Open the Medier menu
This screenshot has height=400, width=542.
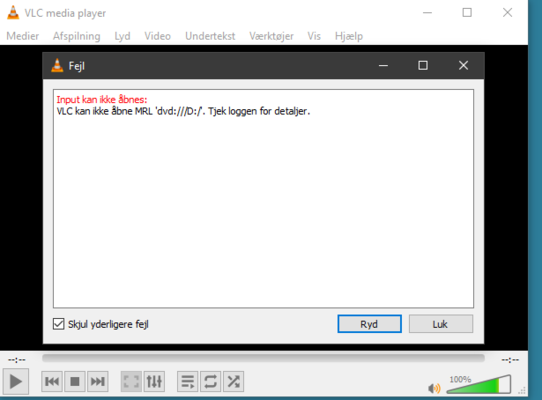click(x=22, y=36)
